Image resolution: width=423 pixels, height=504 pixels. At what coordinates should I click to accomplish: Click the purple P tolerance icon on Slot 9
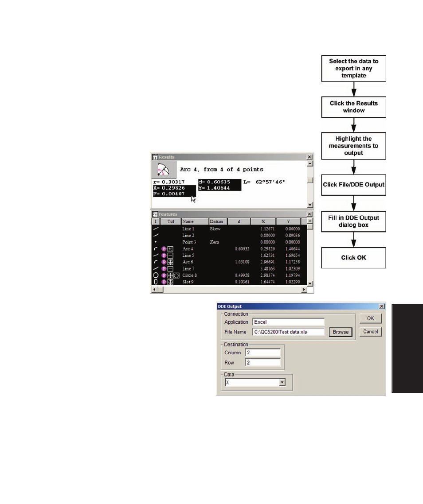[164, 282]
